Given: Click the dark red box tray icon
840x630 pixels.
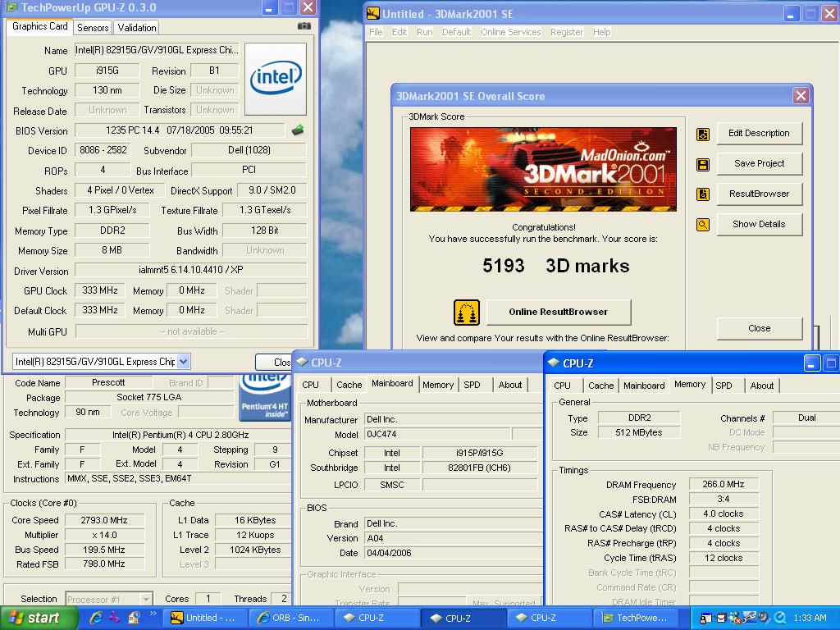Looking at the screenshot, I should click(721, 618).
